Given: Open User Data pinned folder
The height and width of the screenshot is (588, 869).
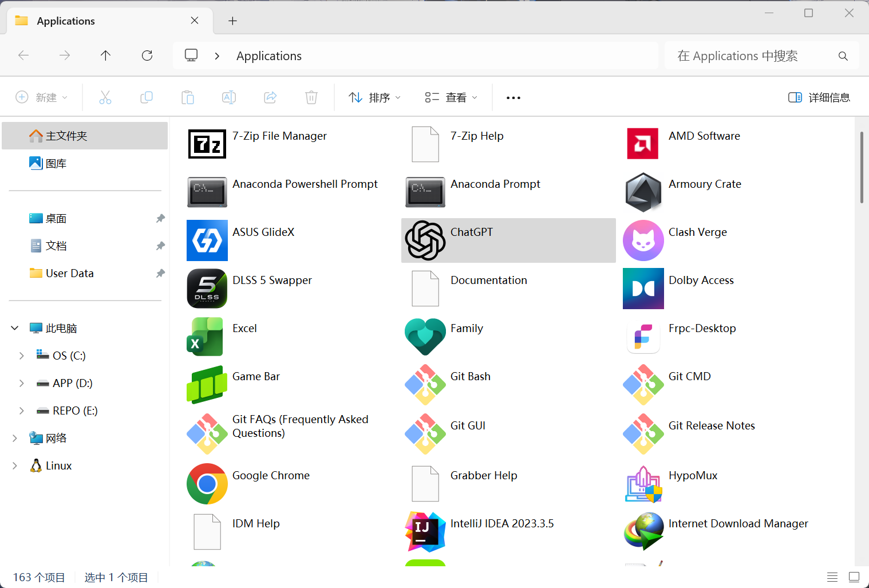Looking at the screenshot, I should (85, 273).
